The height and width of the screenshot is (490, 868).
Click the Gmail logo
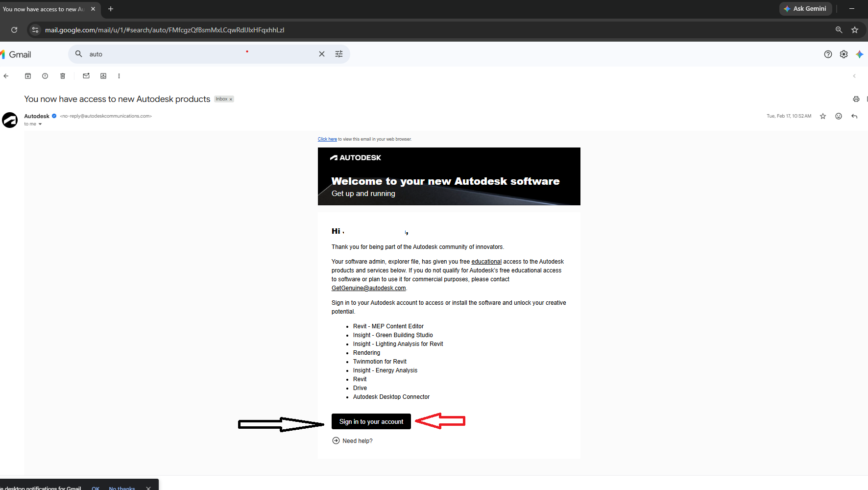point(16,54)
